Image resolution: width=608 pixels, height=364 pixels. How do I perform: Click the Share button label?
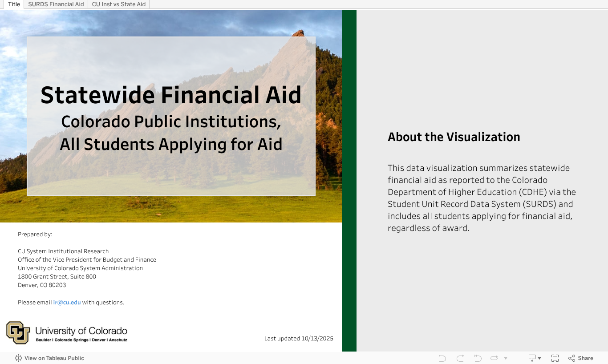(585, 358)
